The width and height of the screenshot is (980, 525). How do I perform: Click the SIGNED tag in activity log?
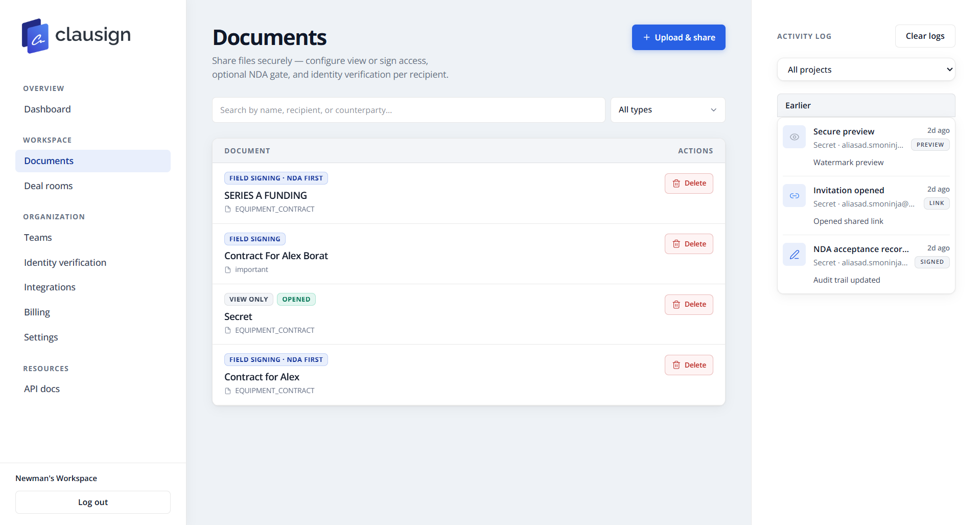click(932, 262)
